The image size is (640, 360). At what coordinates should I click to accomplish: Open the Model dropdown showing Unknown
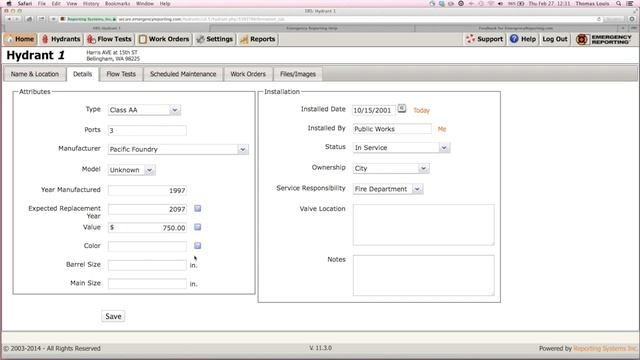coord(131,170)
